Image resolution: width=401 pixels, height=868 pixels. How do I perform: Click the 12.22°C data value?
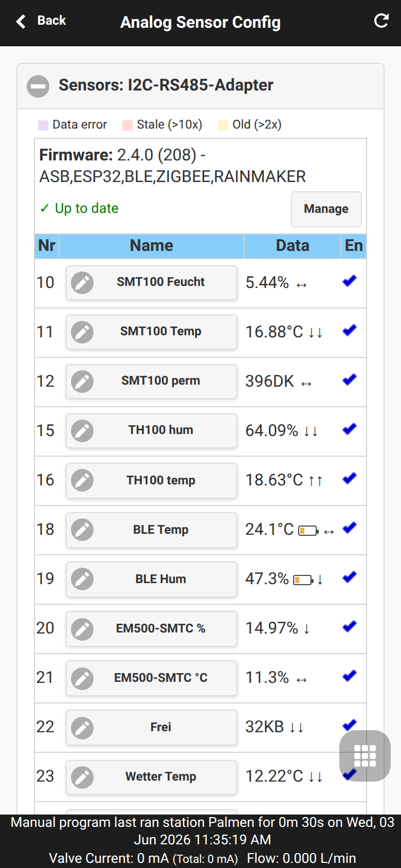coord(274,776)
